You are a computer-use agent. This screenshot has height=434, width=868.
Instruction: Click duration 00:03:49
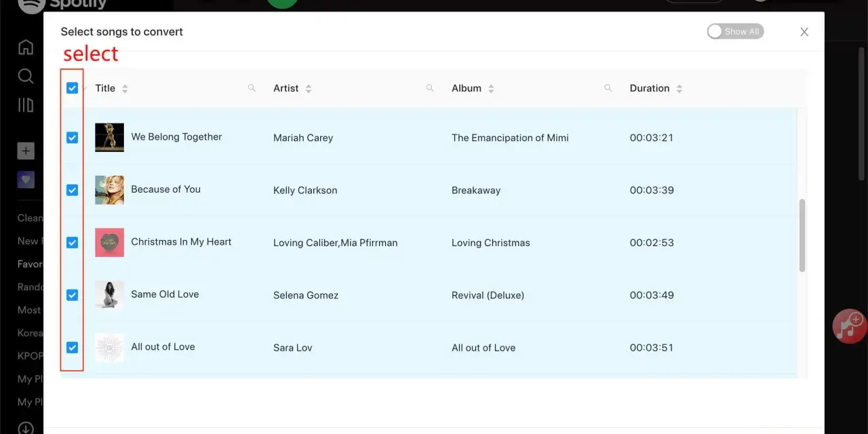(652, 295)
